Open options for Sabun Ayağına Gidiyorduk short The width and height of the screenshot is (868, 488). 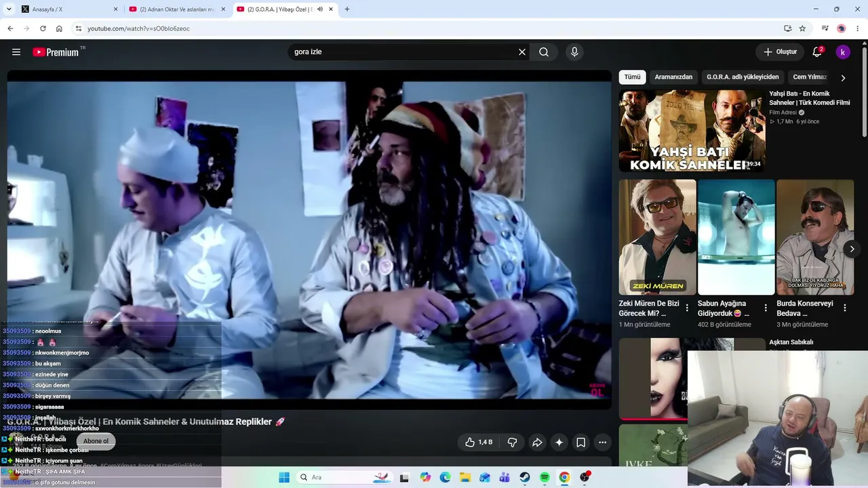tap(766, 308)
